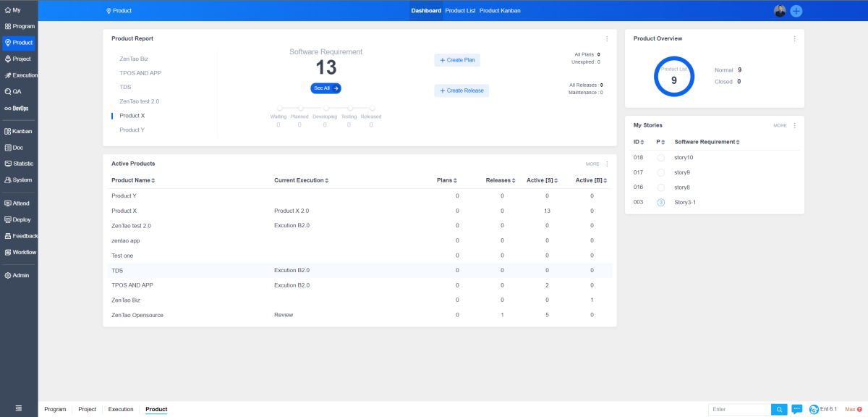868x417 pixels.
Task: Click the blue plus quick-create icon
Action: click(x=796, y=11)
